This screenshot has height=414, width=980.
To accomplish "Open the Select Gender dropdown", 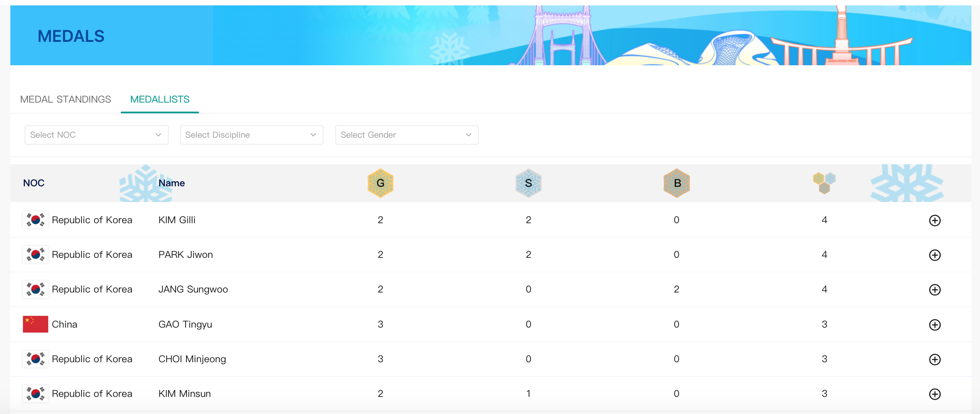I will [407, 135].
